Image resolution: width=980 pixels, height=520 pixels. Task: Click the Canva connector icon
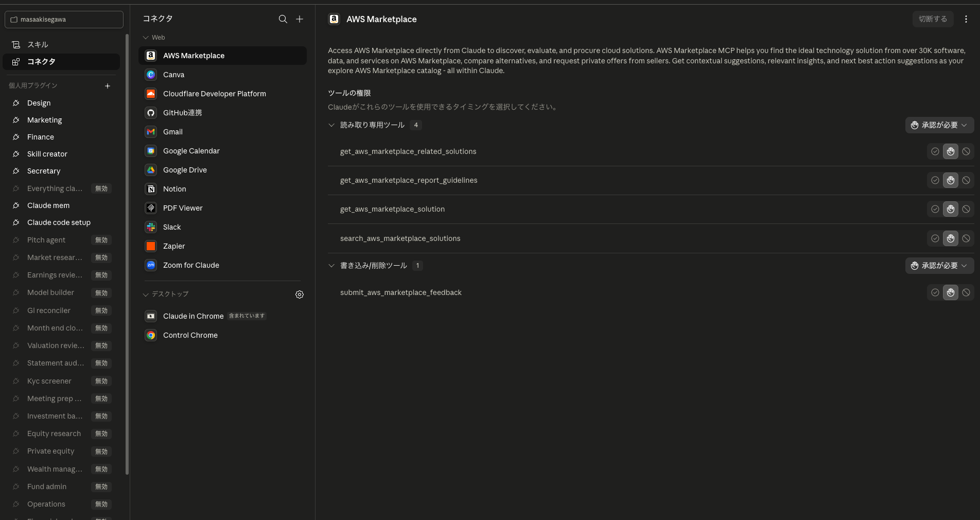(x=151, y=75)
